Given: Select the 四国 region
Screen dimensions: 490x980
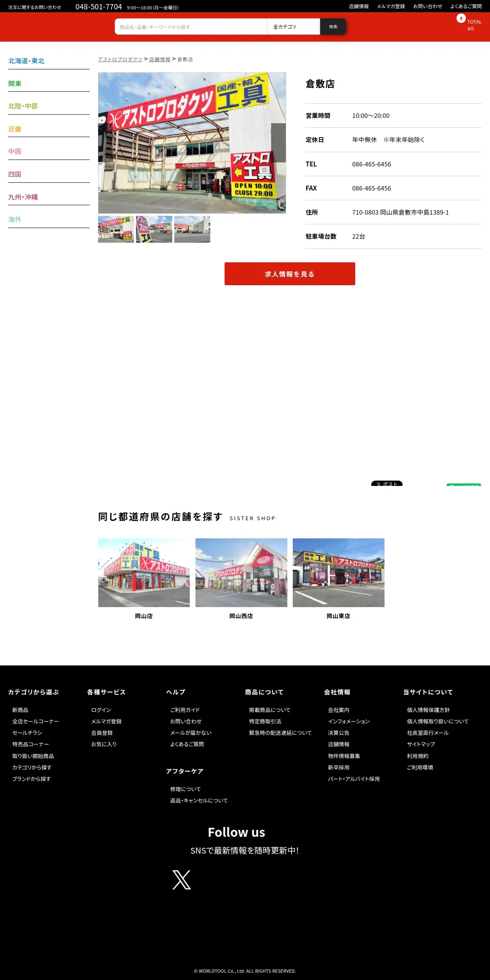Looking at the screenshot, I should [15, 174].
